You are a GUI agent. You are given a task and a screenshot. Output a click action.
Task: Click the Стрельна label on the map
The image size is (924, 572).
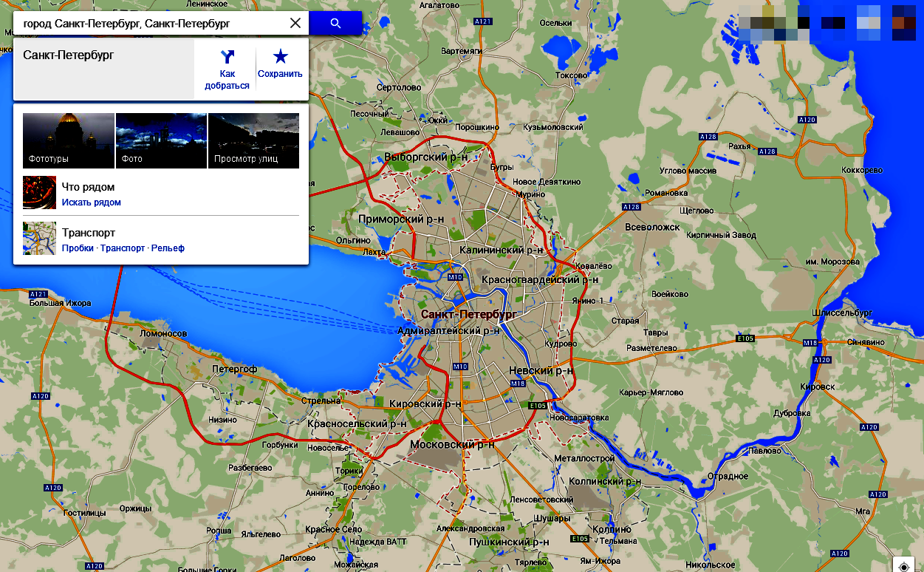[321, 401]
